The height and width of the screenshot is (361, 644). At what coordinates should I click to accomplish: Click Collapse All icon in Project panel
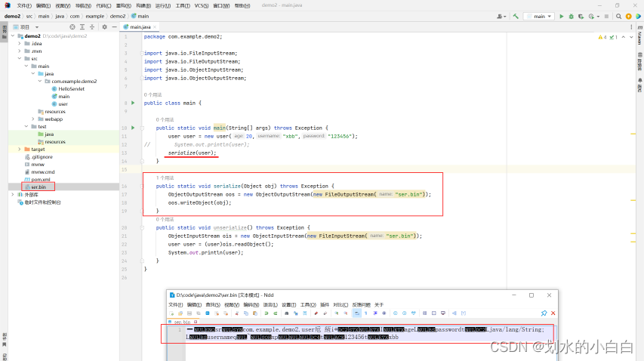[92, 27]
